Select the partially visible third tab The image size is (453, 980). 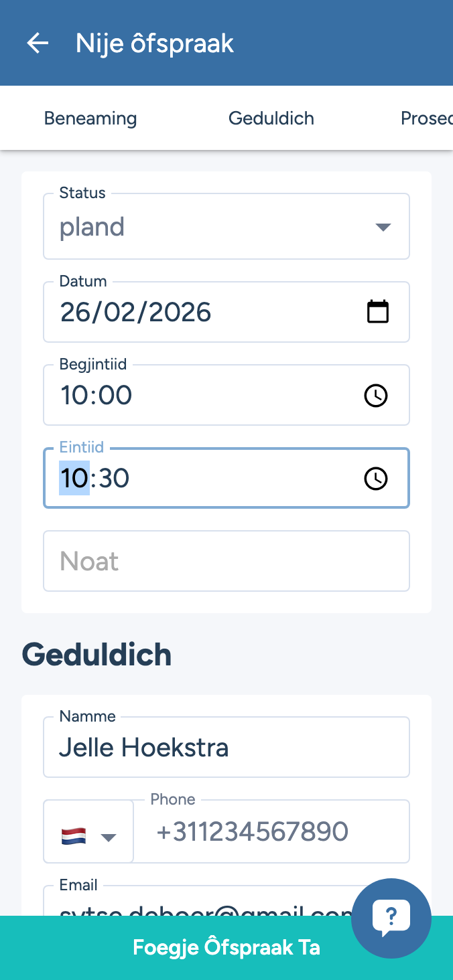point(426,118)
